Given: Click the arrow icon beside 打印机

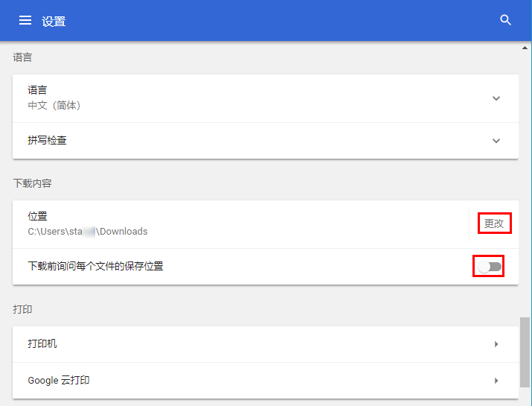Looking at the screenshot, I should [496, 344].
